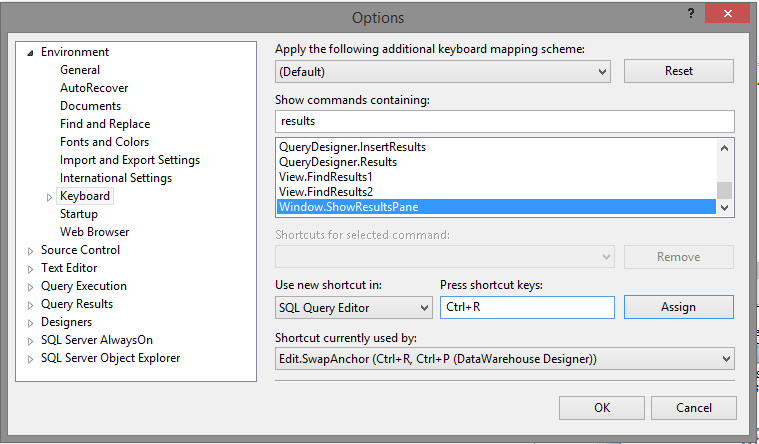Select View.FindResults1 command in list
Viewport: 759px width, 444px height.
[326, 177]
